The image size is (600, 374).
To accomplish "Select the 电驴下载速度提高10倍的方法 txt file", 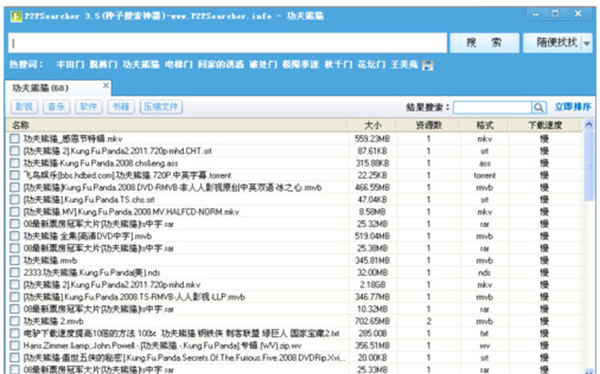I will 181,333.
